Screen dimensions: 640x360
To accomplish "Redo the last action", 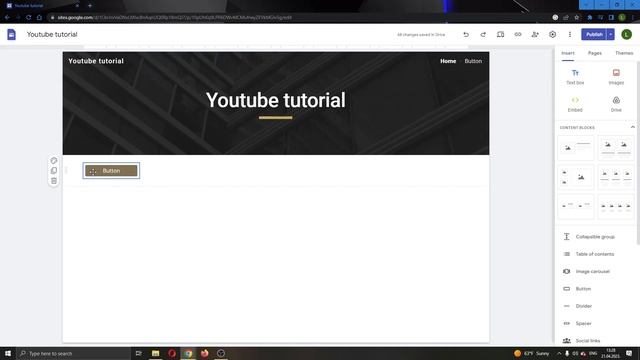I will coord(483,35).
